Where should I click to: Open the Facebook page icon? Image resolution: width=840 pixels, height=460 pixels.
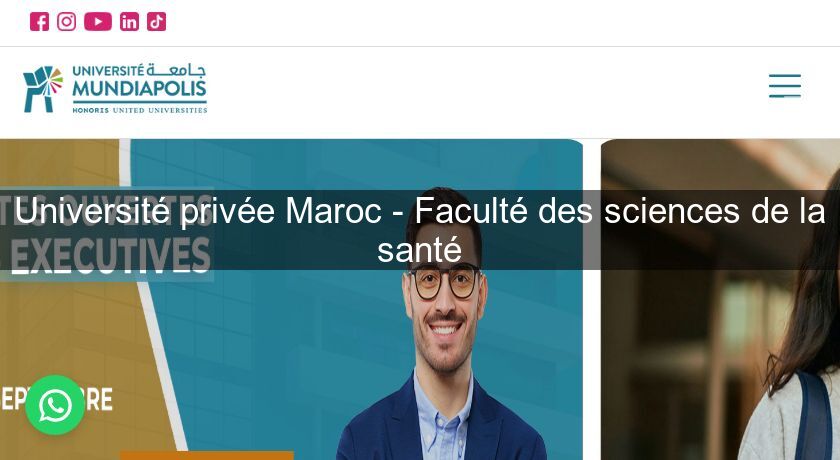click(39, 22)
